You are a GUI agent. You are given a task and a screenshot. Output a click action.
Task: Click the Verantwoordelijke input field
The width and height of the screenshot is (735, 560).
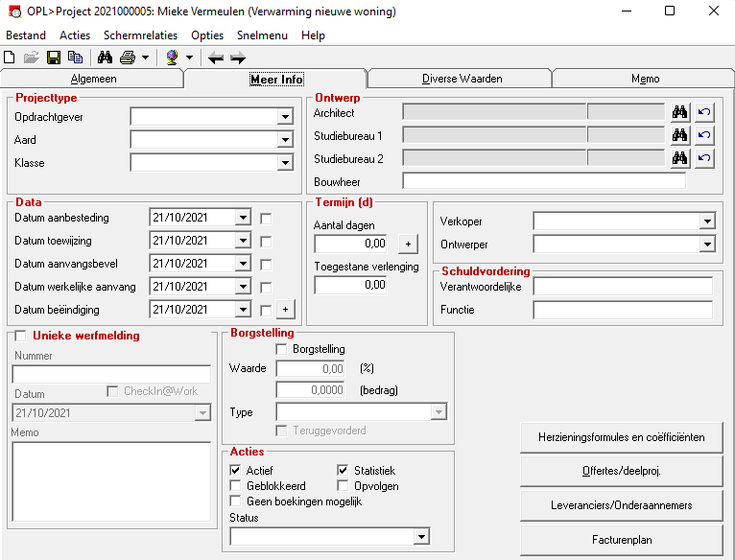[x=623, y=287]
